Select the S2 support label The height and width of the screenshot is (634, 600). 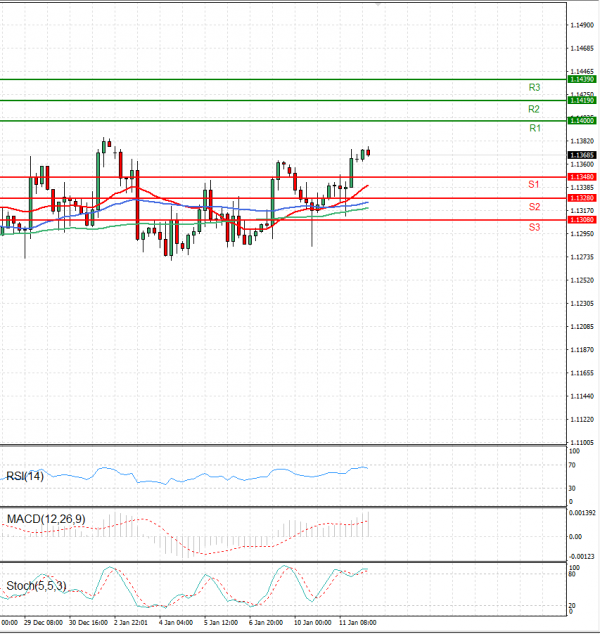pyautogui.click(x=534, y=207)
